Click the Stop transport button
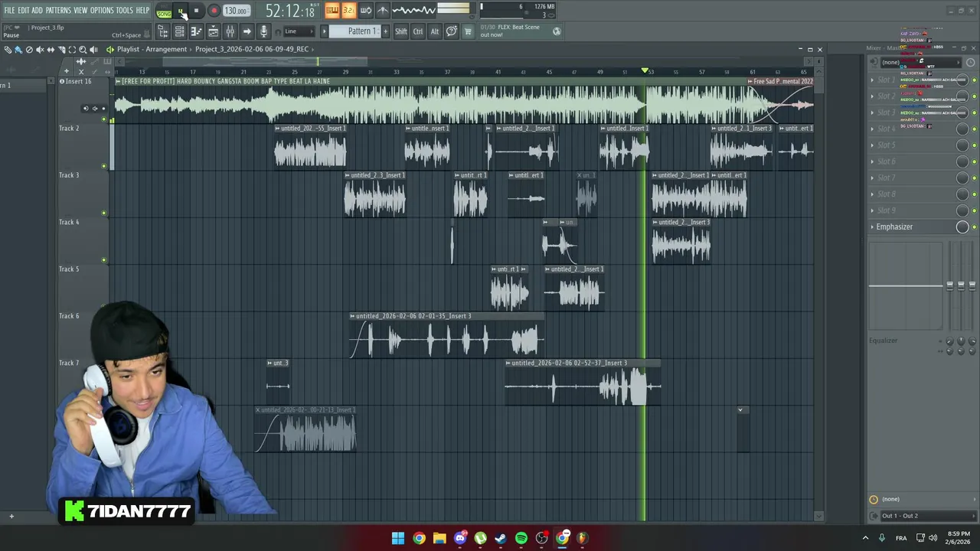 point(197,11)
